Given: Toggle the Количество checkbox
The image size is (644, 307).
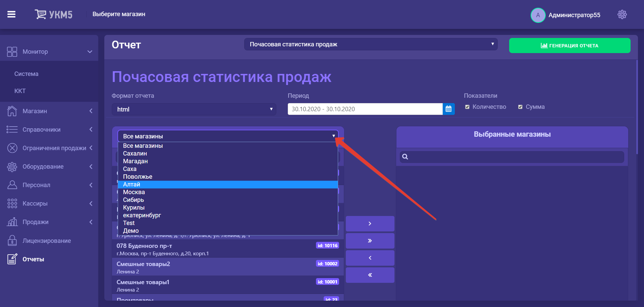Looking at the screenshot, I should point(467,107).
